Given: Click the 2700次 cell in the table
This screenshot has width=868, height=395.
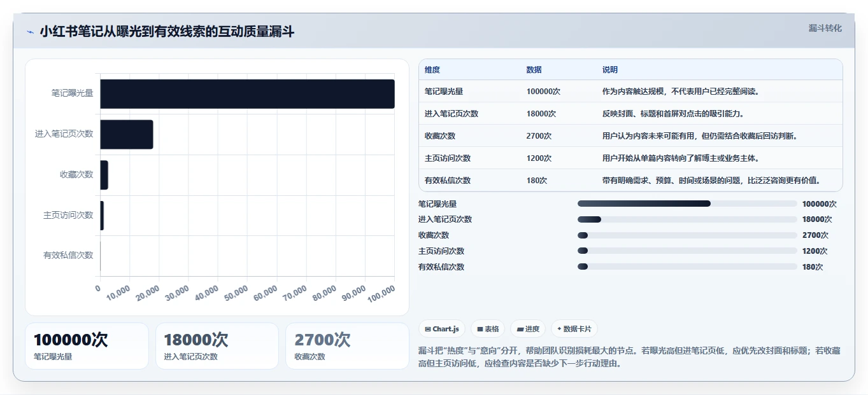Looking at the screenshot, I should (539, 136).
